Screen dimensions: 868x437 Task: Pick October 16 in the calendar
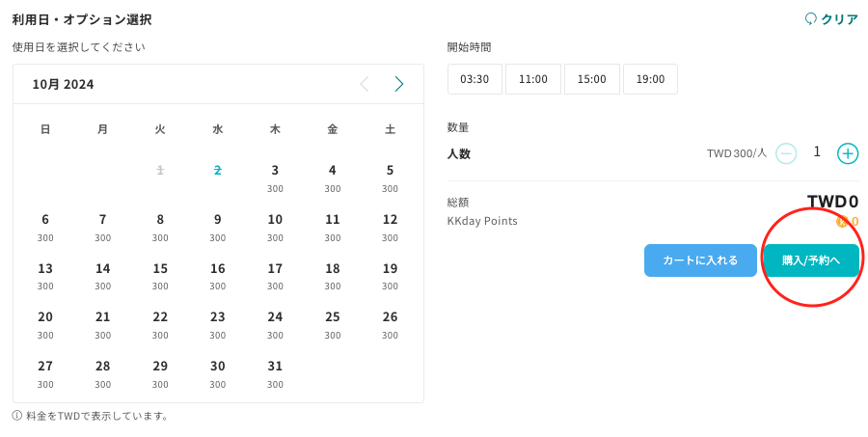click(218, 275)
